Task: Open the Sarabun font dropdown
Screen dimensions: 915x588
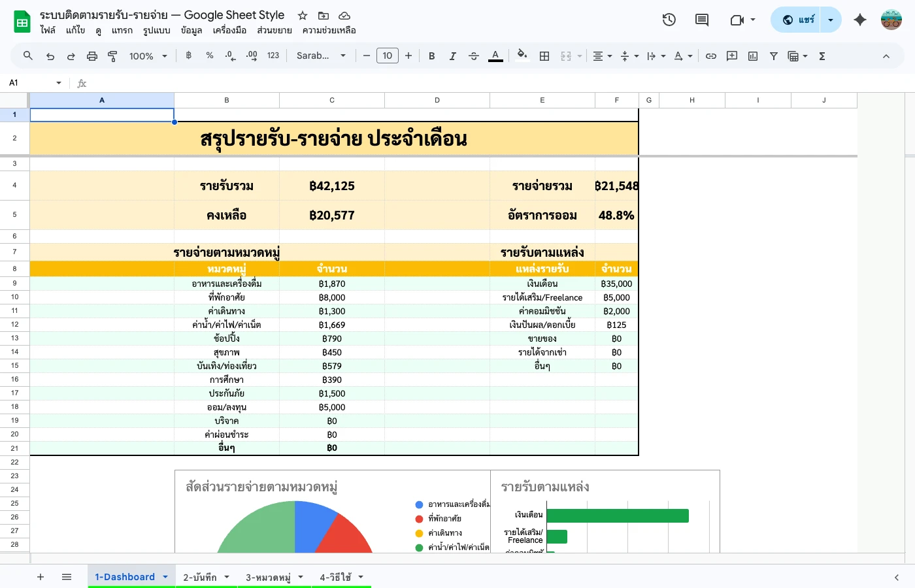Action: [x=321, y=56]
